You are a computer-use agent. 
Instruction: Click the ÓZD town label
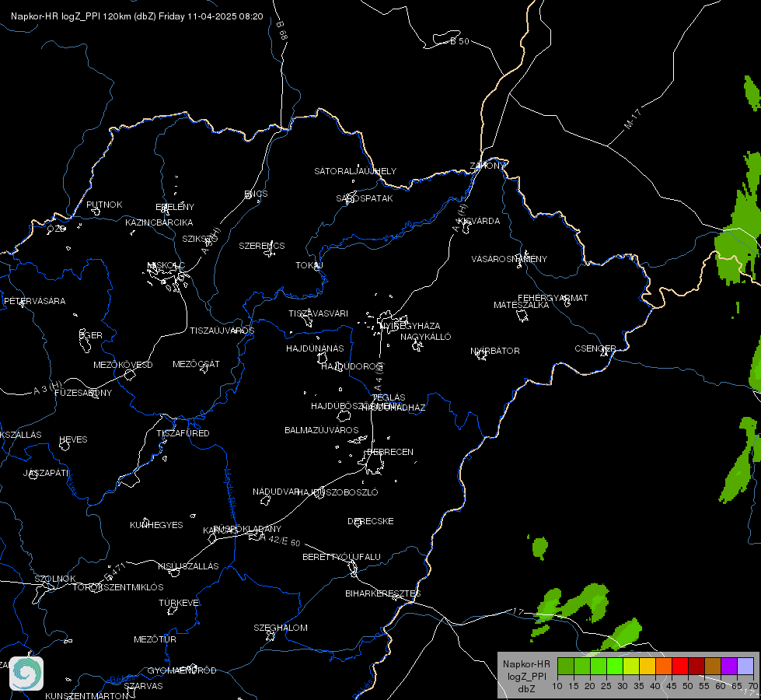click(x=56, y=229)
